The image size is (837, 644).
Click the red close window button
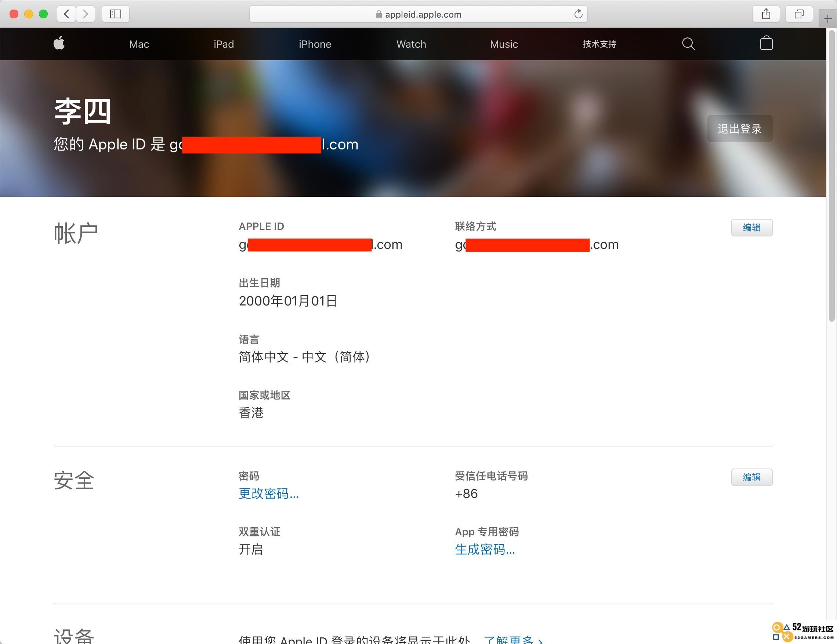[x=14, y=14]
